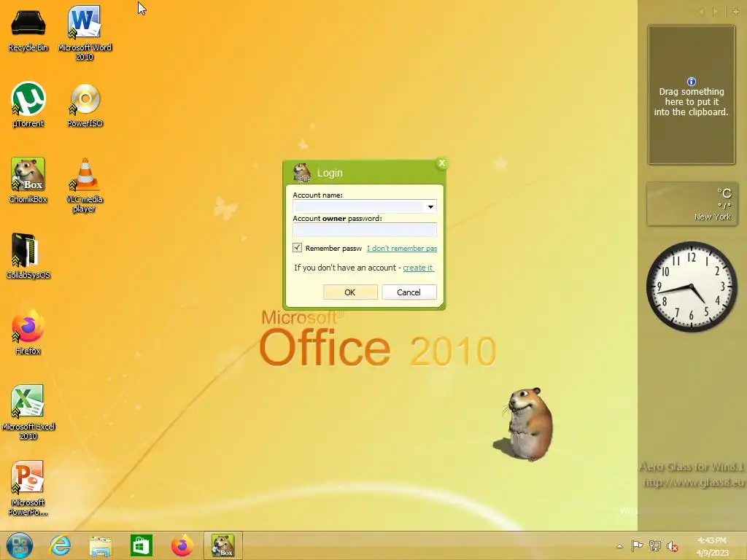Select the ChomikBox desktop shortcut
Screen dimensions: 747x560
tap(28, 180)
